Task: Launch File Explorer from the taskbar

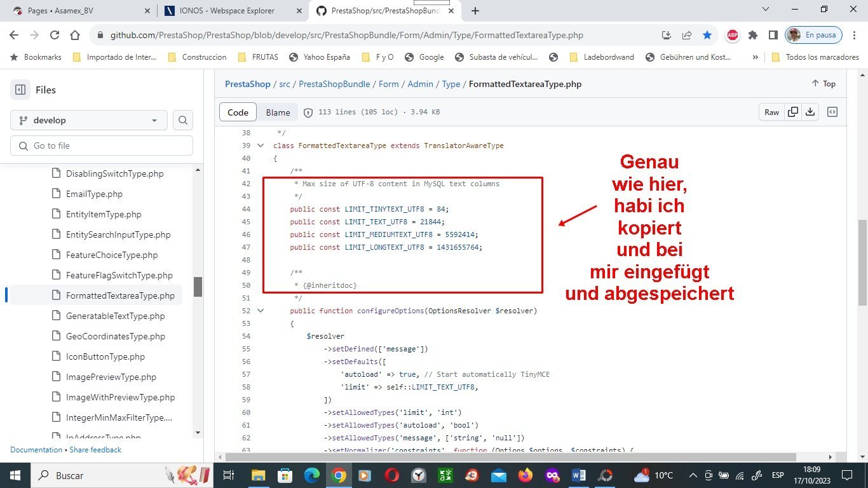Action: [258, 475]
